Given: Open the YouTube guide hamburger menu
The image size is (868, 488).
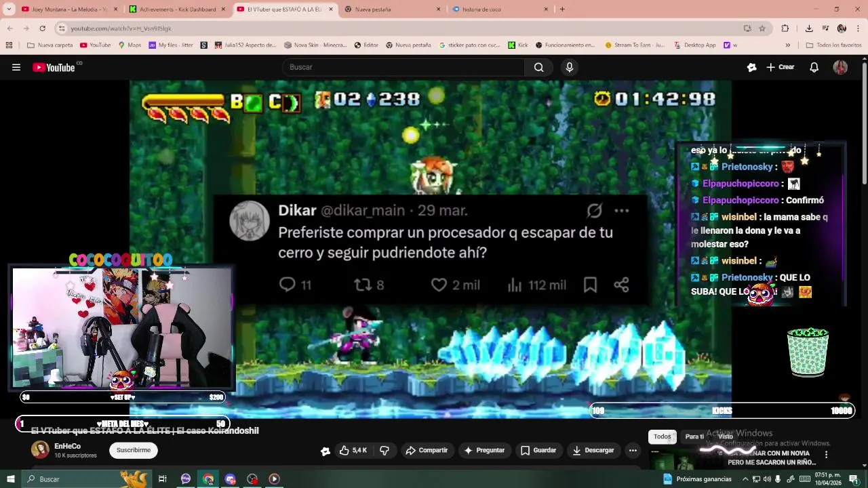Looking at the screenshot, I should coord(16,67).
